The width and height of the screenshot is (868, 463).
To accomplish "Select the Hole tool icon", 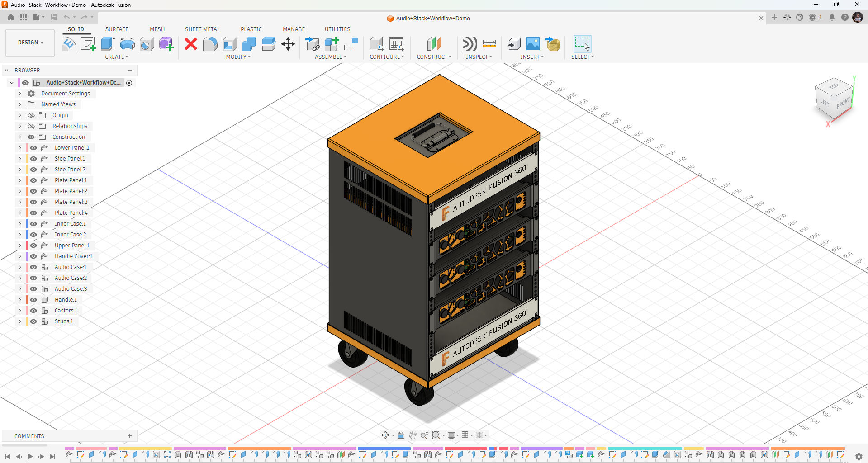I will click(147, 44).
